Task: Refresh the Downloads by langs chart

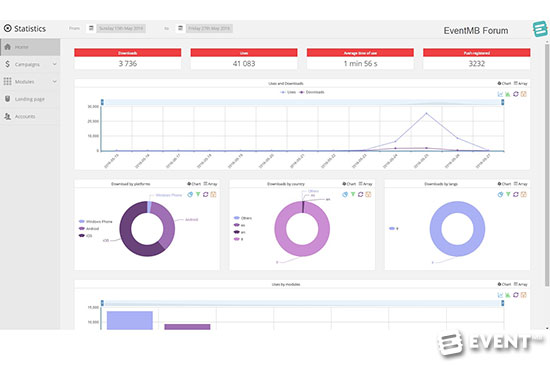Action: click(x=516, y=194)
